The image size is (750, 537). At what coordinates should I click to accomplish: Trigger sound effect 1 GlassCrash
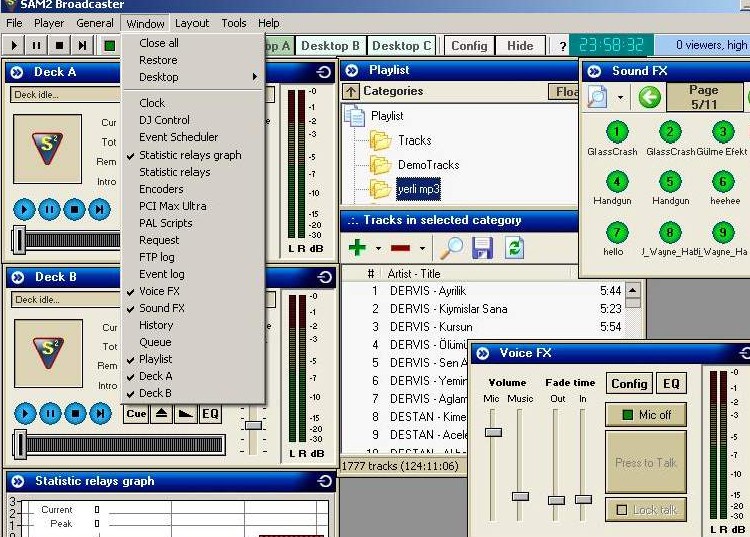(617, 132)
